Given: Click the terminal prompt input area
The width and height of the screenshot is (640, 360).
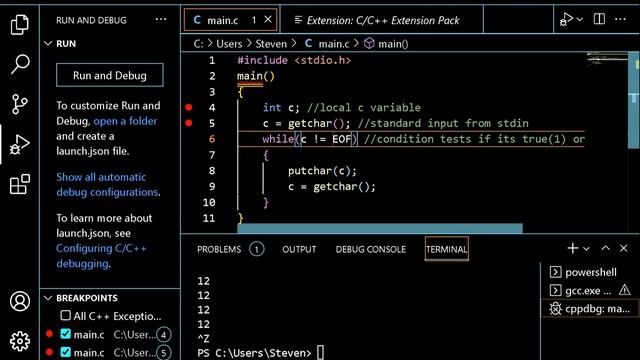Looking at the screenshot, I should pyautogui.click(x=320, y=353).
